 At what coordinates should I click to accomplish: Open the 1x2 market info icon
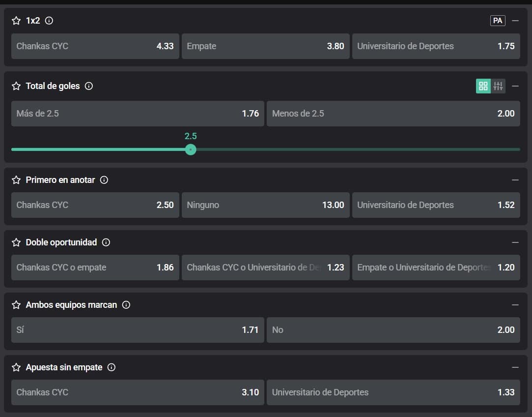pos(49,21)
